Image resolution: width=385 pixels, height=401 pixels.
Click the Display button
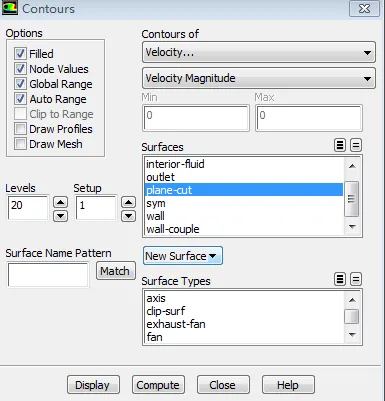93,385
